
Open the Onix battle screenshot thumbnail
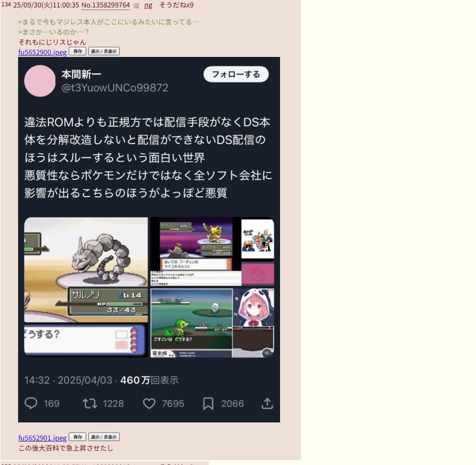pyautogui.click(x=86, y=287)
